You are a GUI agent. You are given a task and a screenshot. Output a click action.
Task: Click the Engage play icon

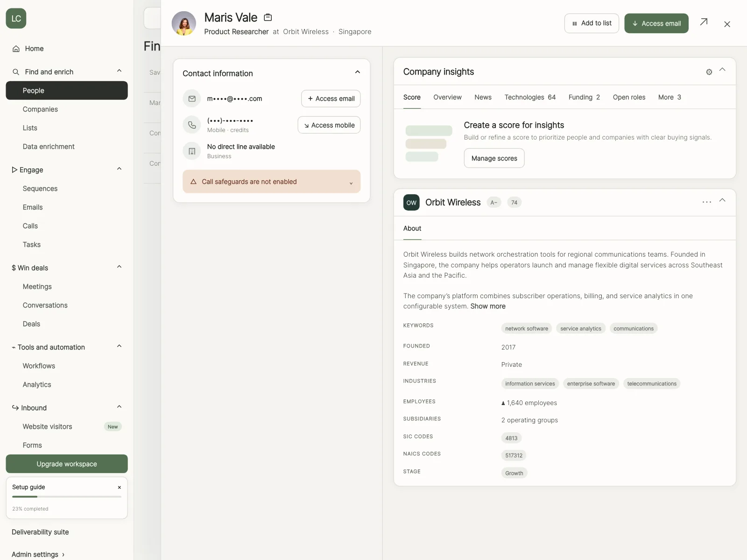pos(14,170)
